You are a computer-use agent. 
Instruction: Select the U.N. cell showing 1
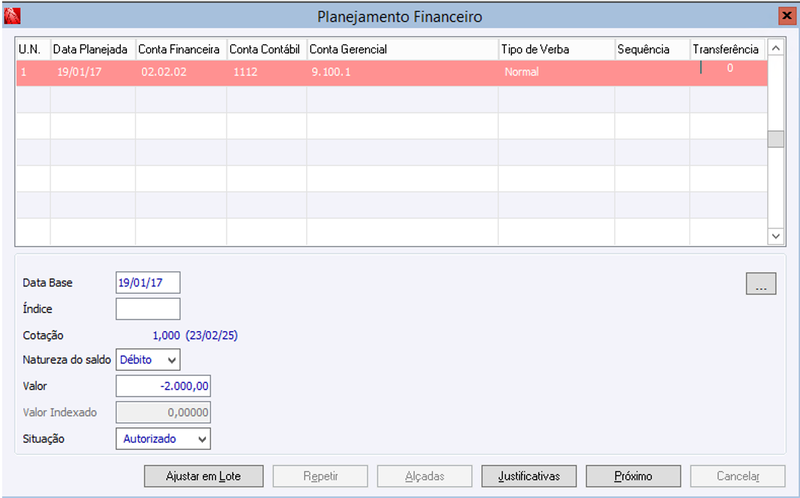[33, 72]
